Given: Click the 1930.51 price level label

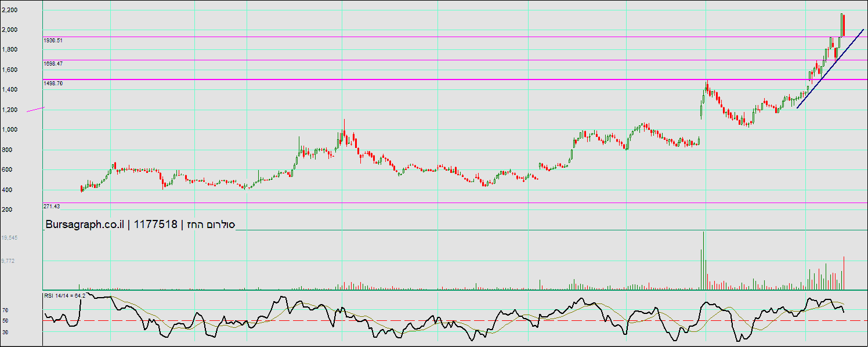Looking at the screenshot, I should (53, 41).
